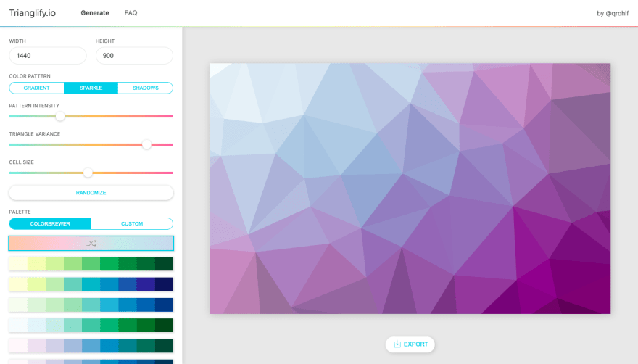Choose the yellow-to-green palette
The image size is (638, 364).
(x=91, y=264)
